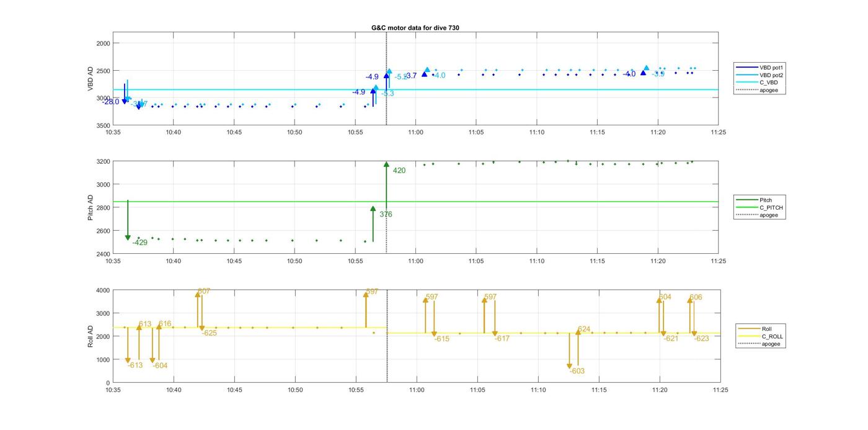This screenshot has height=430, width=868.
Task: Click the "Pitch AD" y-axis label
Action: (x=91, y=207)
